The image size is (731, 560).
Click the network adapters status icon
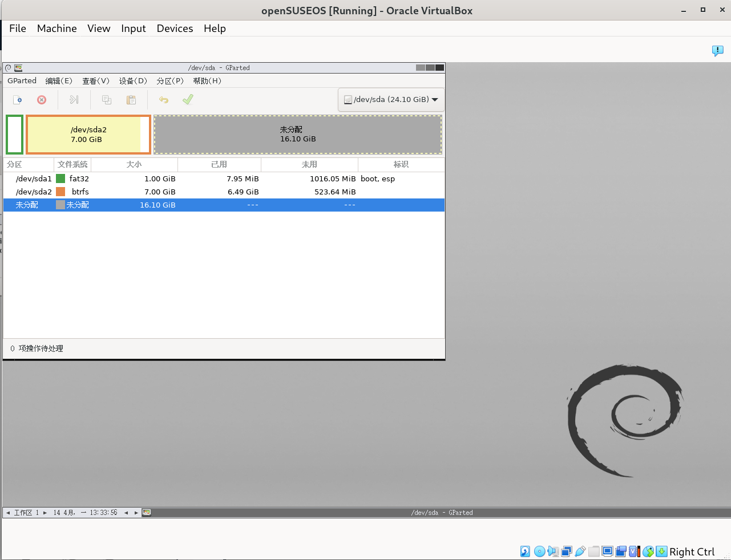pyautogui.click(x=567, y=551)
